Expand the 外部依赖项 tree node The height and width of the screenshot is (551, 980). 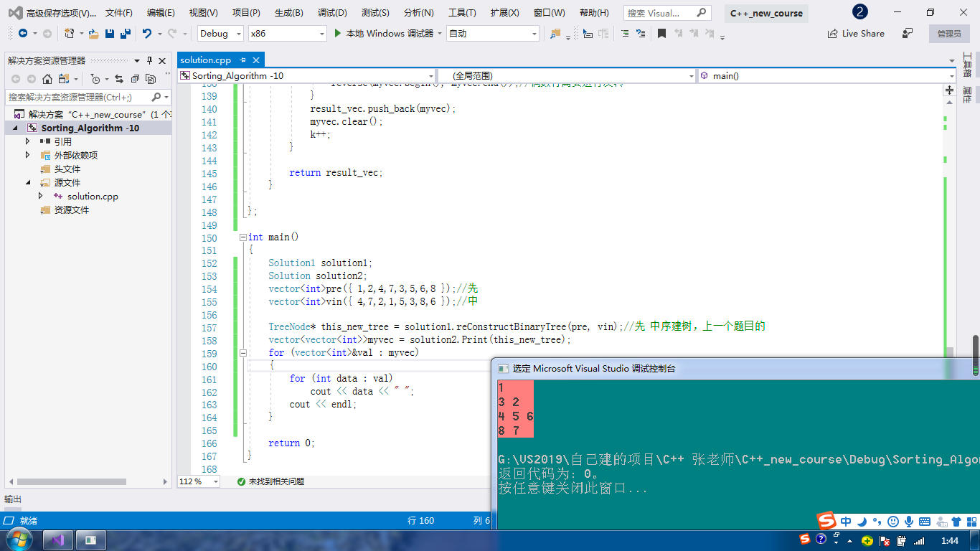[27, 155]
